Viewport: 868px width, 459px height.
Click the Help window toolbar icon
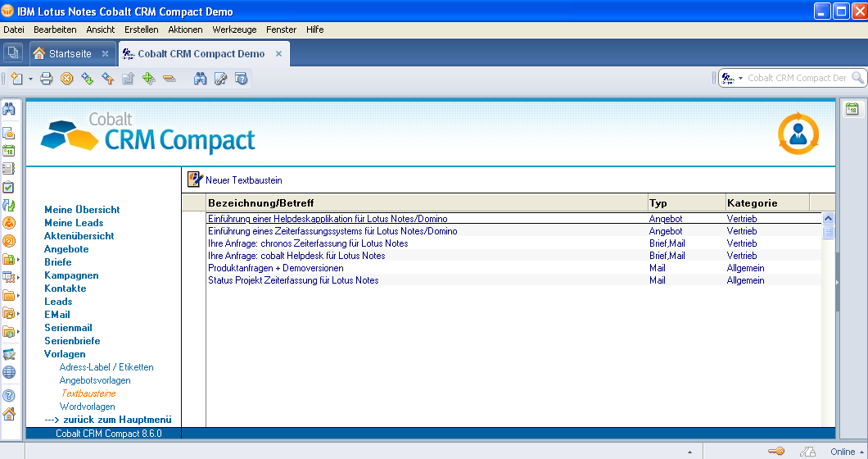click(x=242, y=79)
